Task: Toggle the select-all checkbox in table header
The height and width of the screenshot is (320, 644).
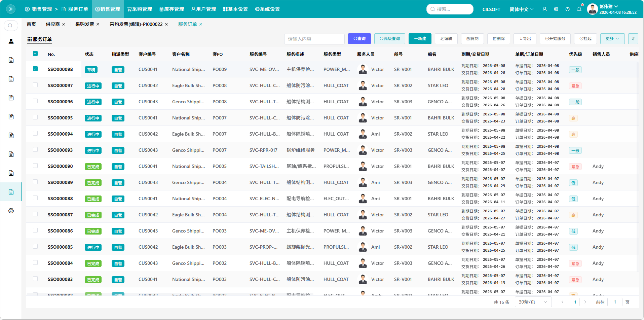Action: tap(35, 54)
